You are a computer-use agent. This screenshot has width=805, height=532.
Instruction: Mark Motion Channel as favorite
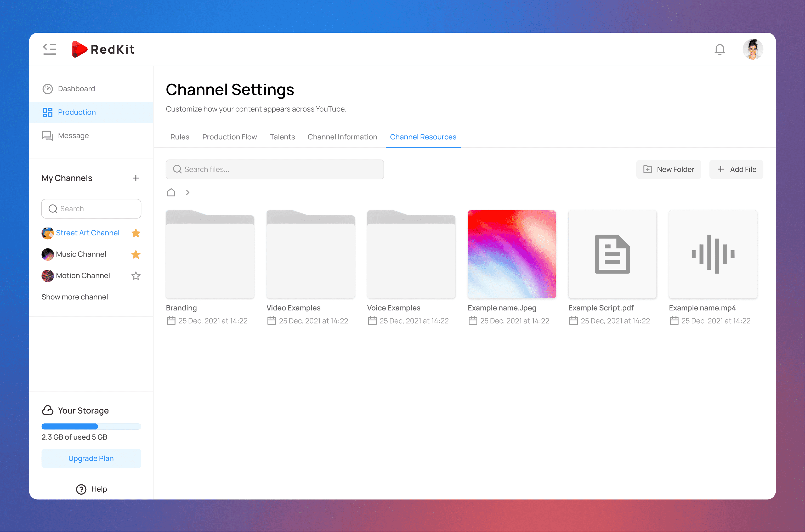tap(136, 276)
